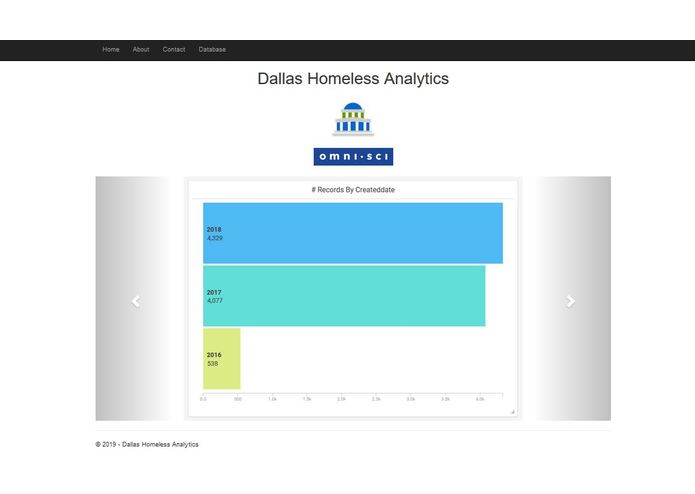
Task: Click the 4,077 value label
Action: 215,301
